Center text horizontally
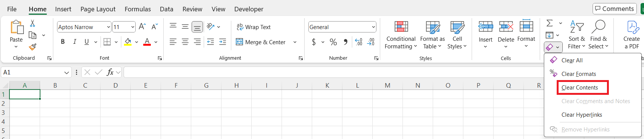The image size is (644, 139). (185, 42)
